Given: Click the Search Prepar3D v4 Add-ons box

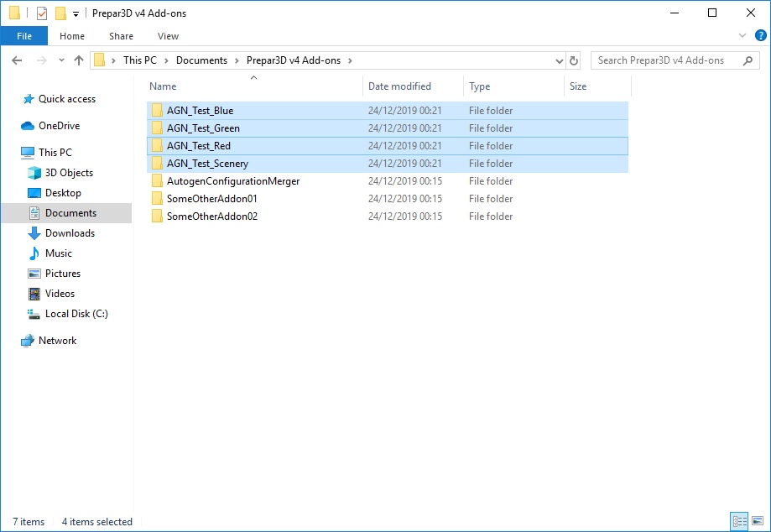Looking at the screenshot, I should pyautogui.click(x=667, y=60).
